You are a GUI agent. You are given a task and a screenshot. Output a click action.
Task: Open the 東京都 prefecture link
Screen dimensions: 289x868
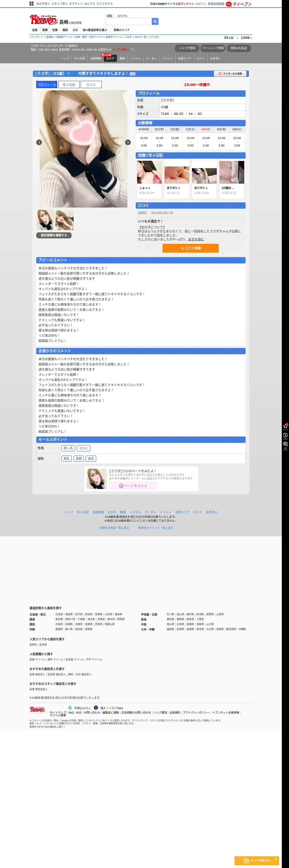59,619
